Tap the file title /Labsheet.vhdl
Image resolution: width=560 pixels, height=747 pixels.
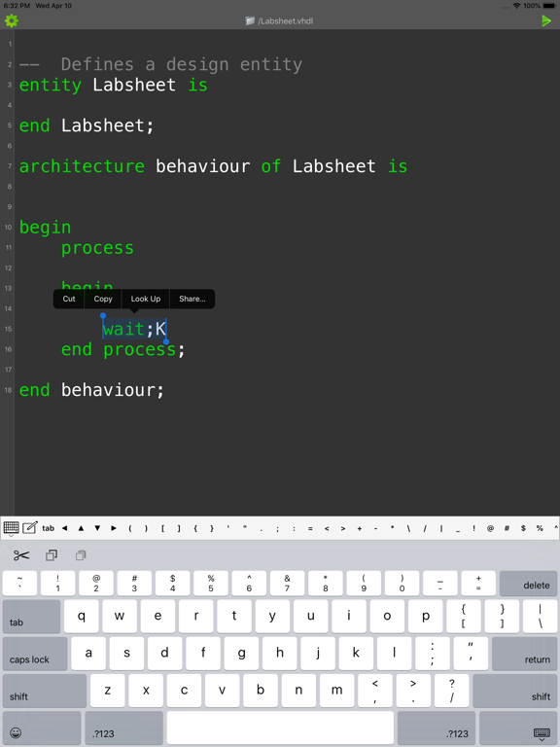coord(285,21)
